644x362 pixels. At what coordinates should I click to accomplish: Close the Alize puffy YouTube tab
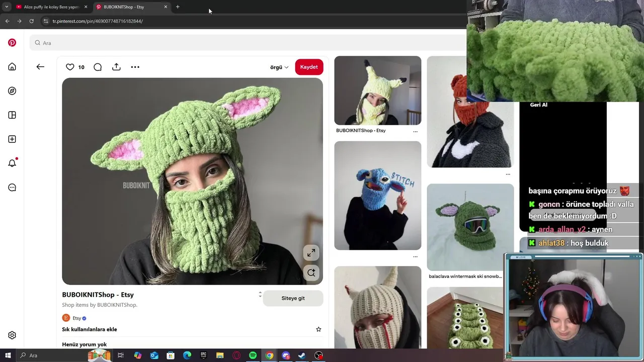click(x=86, y=7)
